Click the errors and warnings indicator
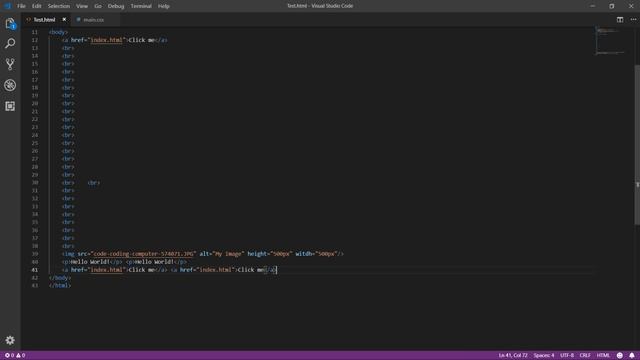Image resolution: width=640 pixels, height=360 pixels. pos(15,356)
